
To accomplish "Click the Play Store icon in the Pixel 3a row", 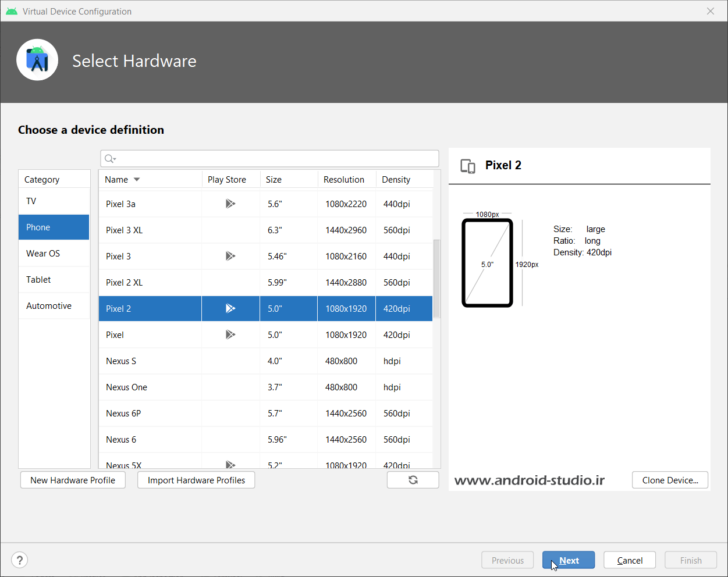I will [x=230, y=204].
